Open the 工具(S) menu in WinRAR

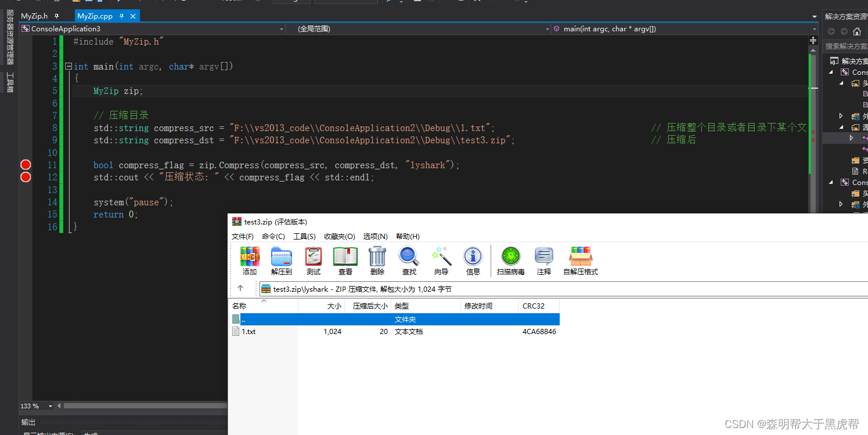pyautogui.click(x=304, y=236)
